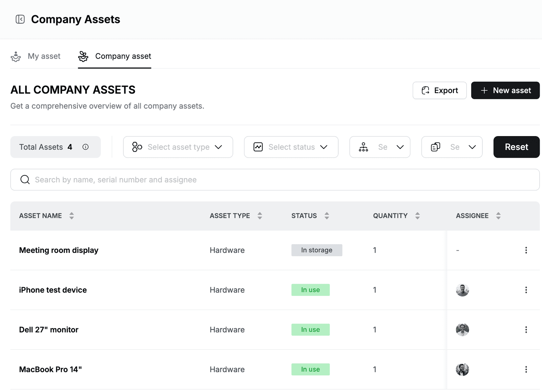Click assignee avatar for iPhone test device
The width and height of the screenshot is (542, 392).
(x=462, y=290)
